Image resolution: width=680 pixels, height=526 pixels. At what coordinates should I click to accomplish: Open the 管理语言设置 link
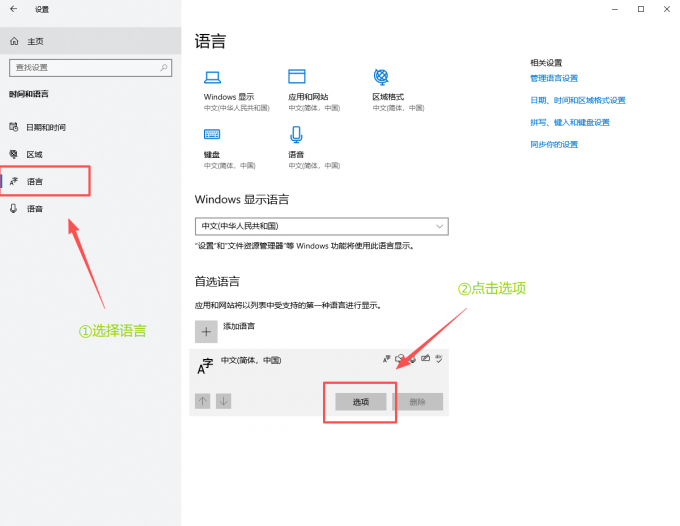pyautogui.click(x=554, y=78)
